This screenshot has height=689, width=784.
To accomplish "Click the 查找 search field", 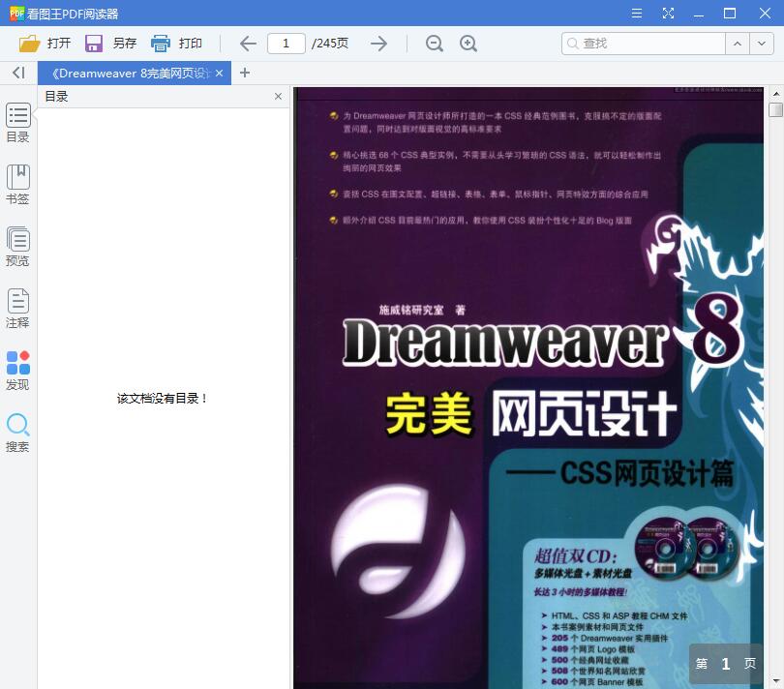I will 644,44.
